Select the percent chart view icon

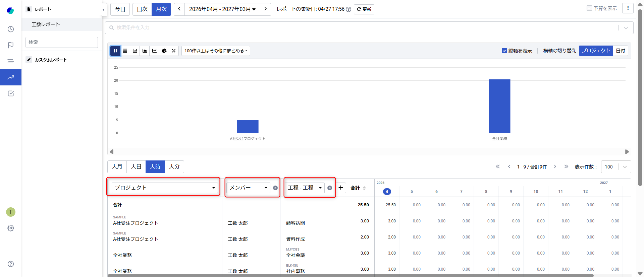174,51
